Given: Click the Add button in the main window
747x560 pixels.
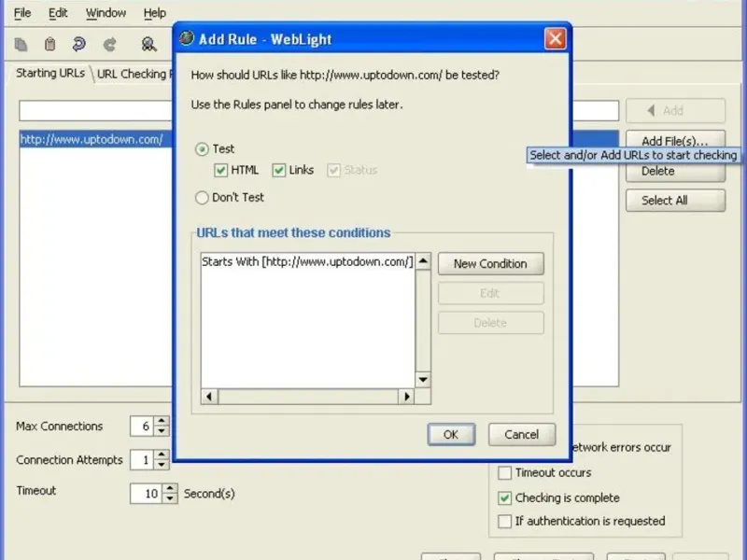Looking at the screenshot, I should tap(675, 111).
